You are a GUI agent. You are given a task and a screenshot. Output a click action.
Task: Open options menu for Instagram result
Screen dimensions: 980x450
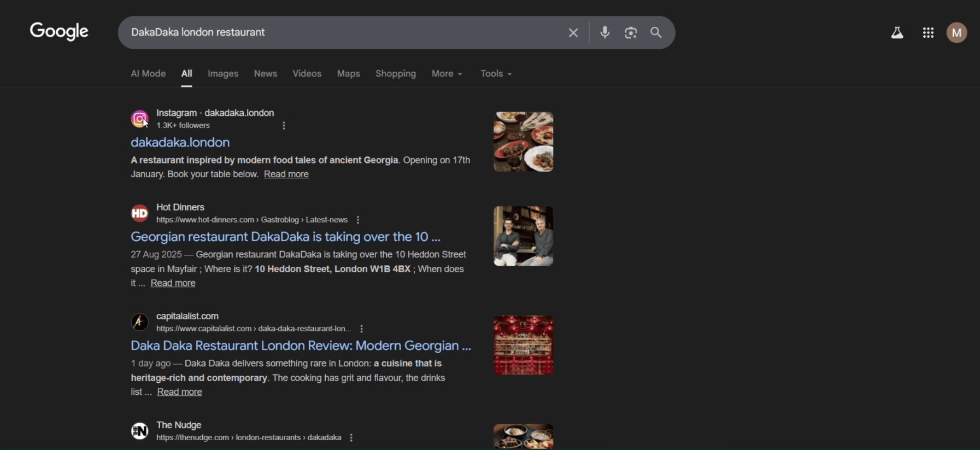[x=284, y=126]
